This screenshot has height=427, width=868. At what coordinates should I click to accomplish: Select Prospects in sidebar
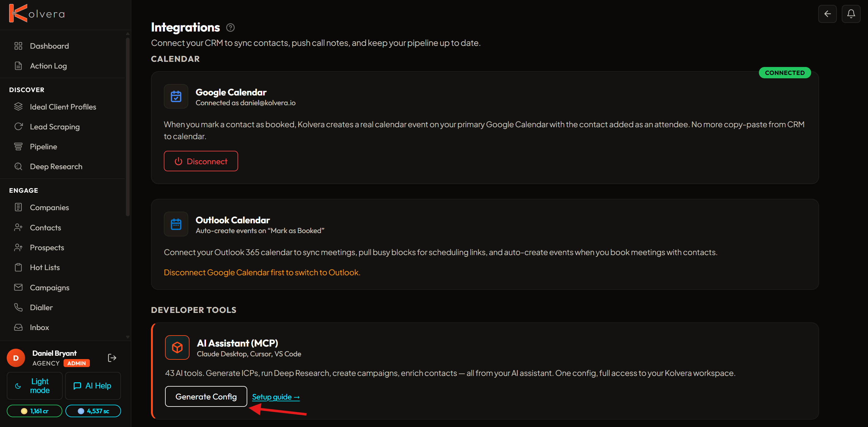tap(47, 247)
